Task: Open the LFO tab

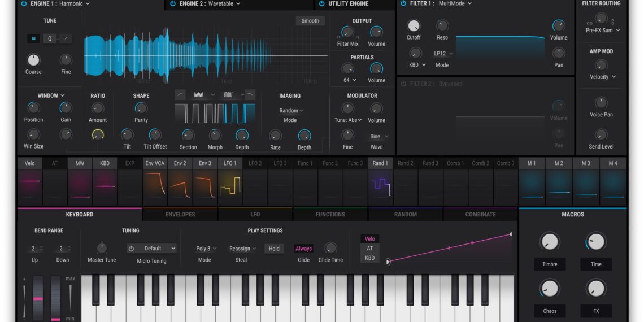Action: coord(255,215)
